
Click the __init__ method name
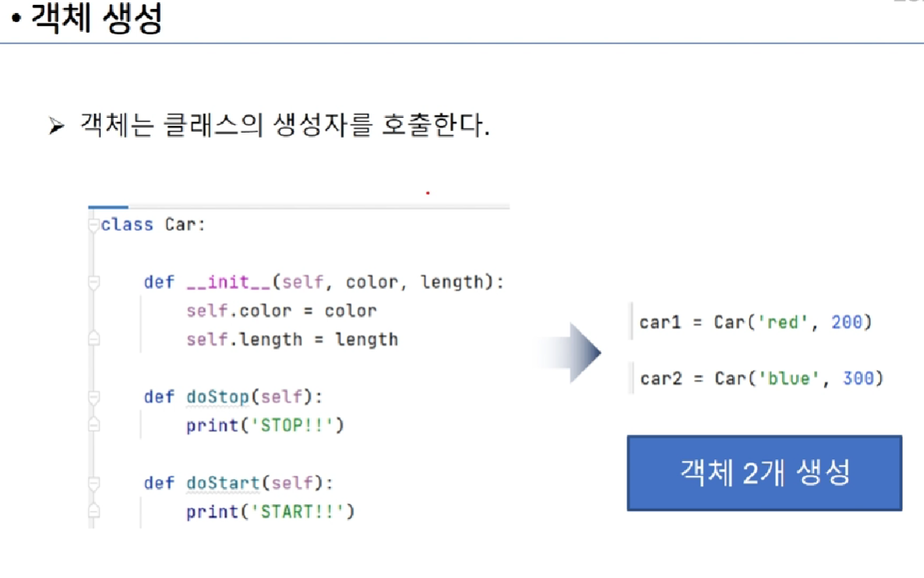pos(228,282)
